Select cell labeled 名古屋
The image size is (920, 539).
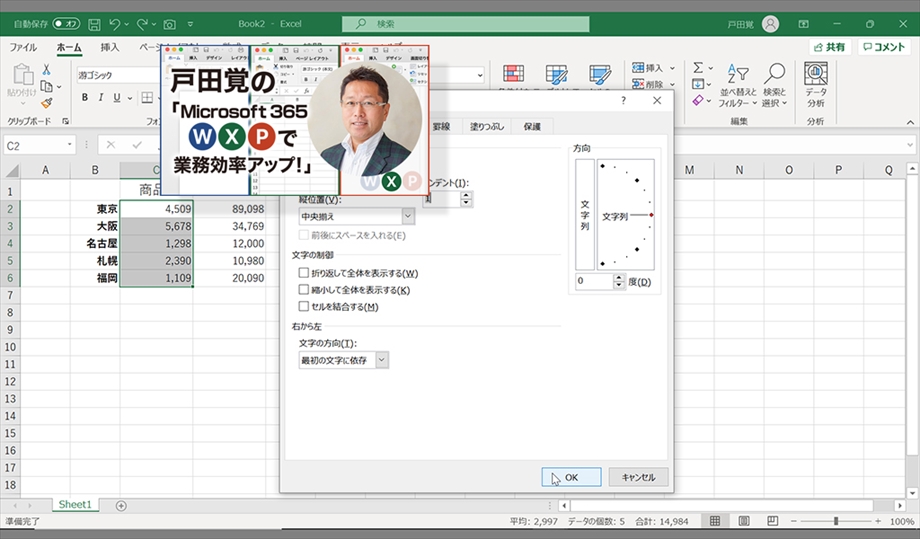pyautogui.click(x=95, y=243)
